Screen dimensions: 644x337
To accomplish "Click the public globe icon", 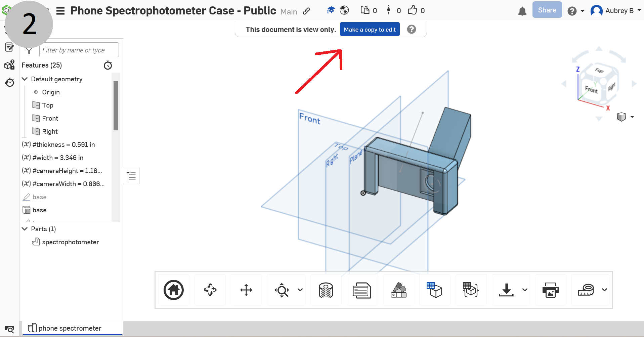I will click(x=344, y=10).
